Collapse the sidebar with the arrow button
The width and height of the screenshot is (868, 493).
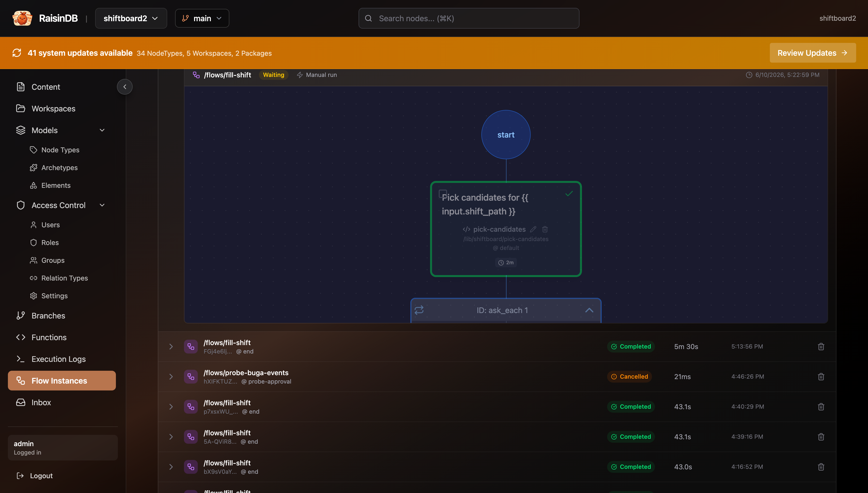tap(125, 87)
